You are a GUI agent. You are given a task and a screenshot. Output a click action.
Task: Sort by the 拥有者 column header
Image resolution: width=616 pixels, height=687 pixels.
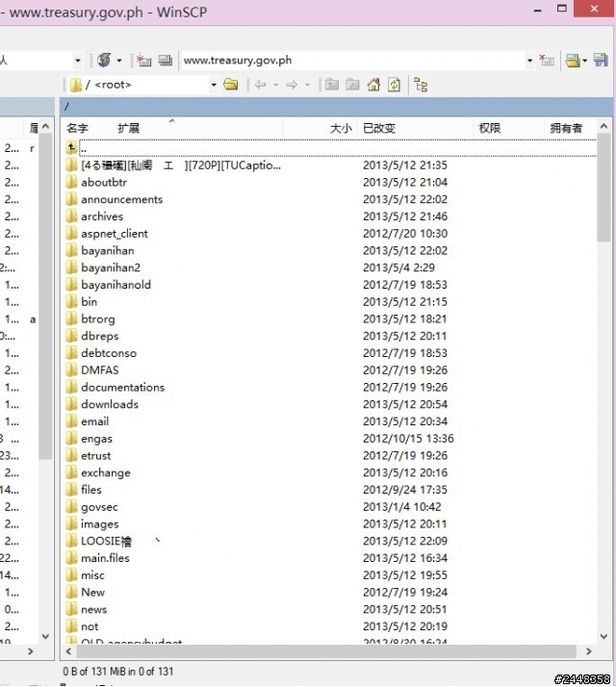click(567, 128)
